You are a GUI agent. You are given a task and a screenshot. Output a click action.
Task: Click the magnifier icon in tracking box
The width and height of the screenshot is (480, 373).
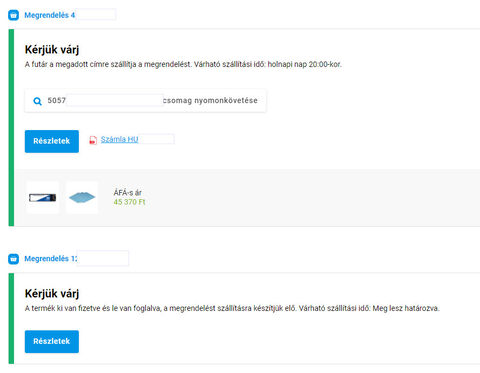(x=38, y=101)
